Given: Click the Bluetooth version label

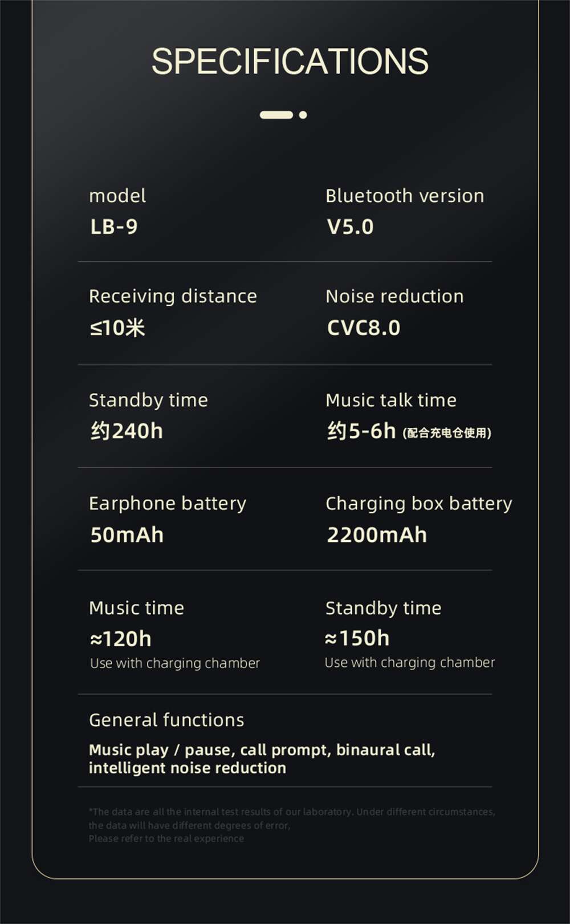Looking at the screenshot, I should point(405,196).
